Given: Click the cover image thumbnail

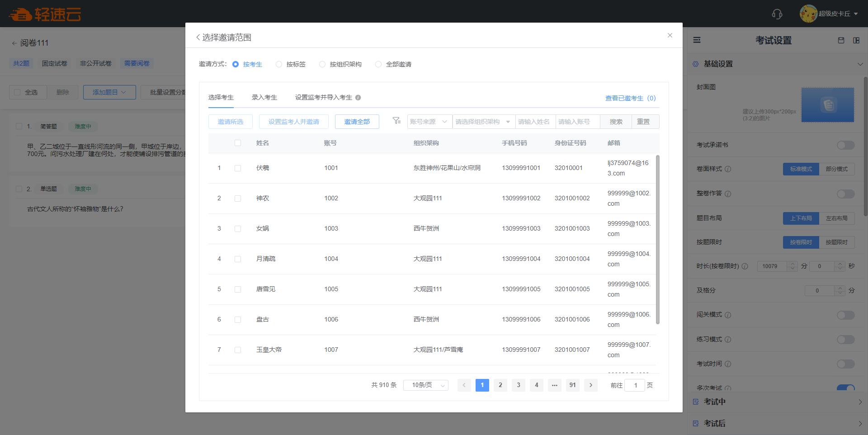Looking at the screenshot, I should [x=828, y=105].
